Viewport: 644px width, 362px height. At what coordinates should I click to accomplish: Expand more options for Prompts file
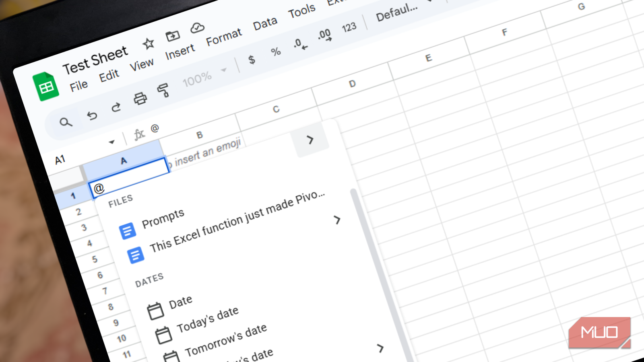[337, 220]
